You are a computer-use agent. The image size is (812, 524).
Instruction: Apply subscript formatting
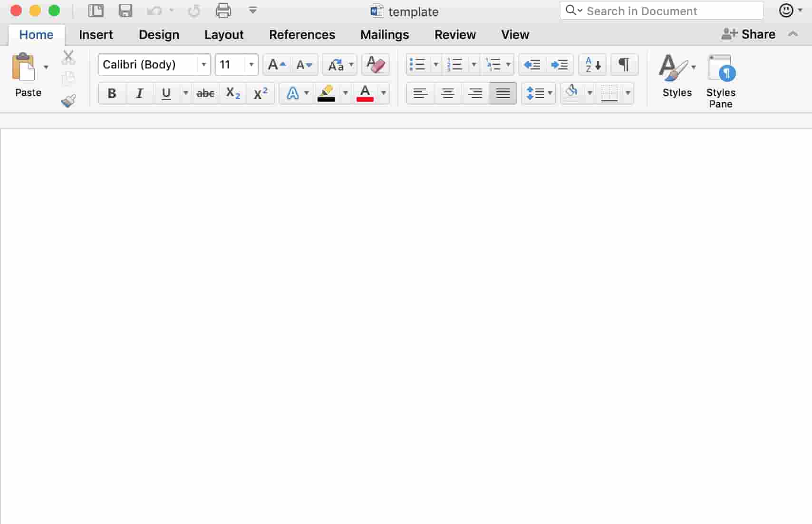(233, 93)
